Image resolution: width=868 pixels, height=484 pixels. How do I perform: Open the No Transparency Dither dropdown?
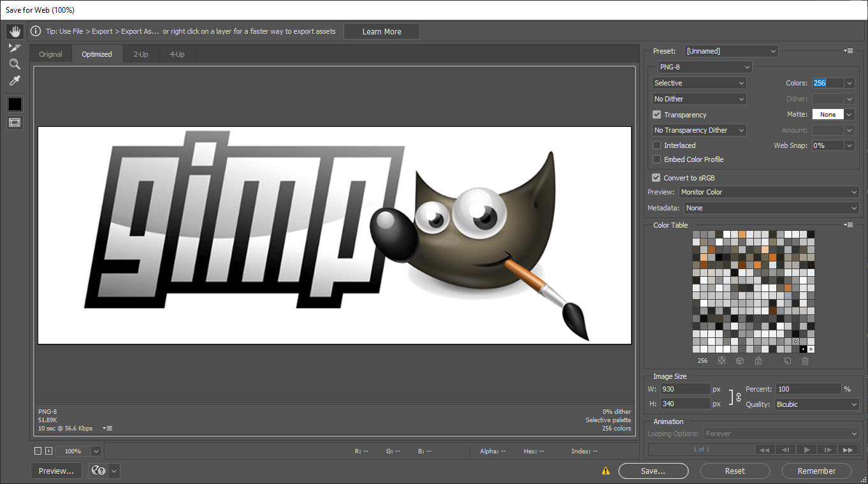click(699, 130)
